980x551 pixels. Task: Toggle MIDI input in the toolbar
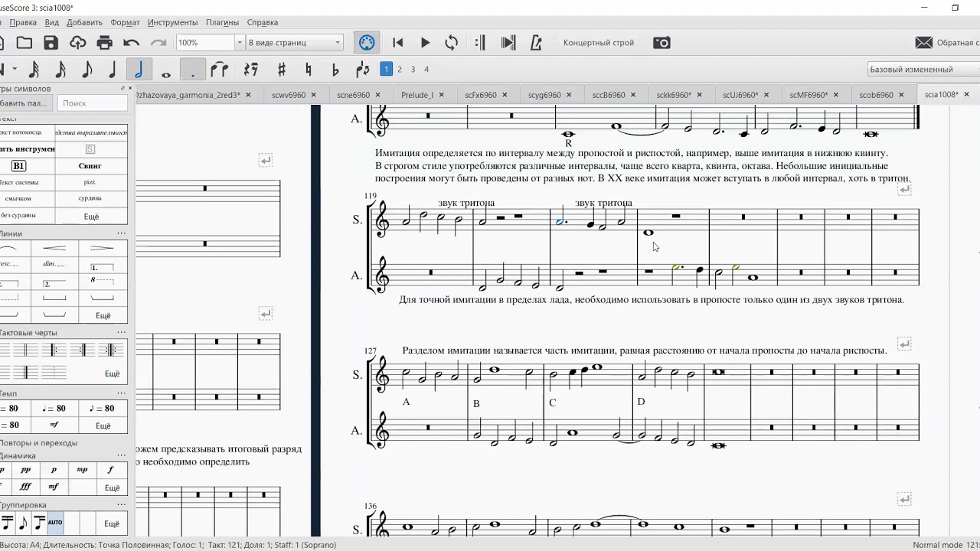point(367,43)
